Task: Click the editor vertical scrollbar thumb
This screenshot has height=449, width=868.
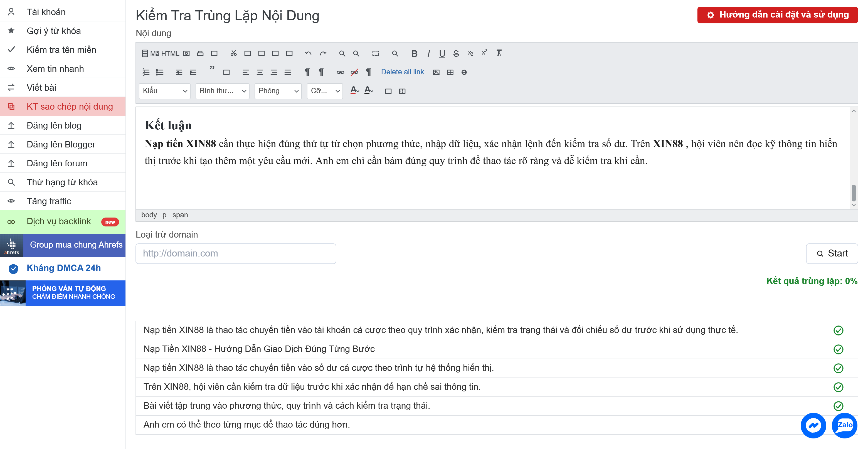Action: pos(854,193)
